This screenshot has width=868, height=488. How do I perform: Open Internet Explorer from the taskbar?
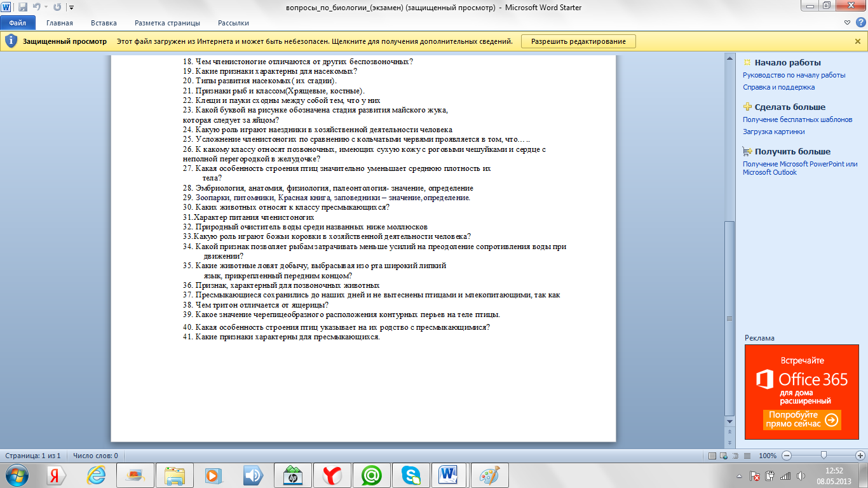(95, 475)
